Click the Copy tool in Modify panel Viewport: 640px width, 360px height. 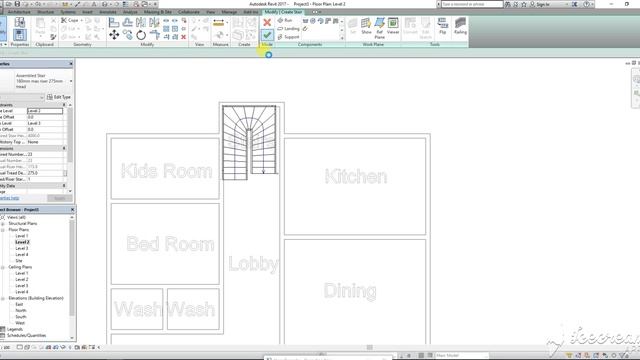[127, 35]
